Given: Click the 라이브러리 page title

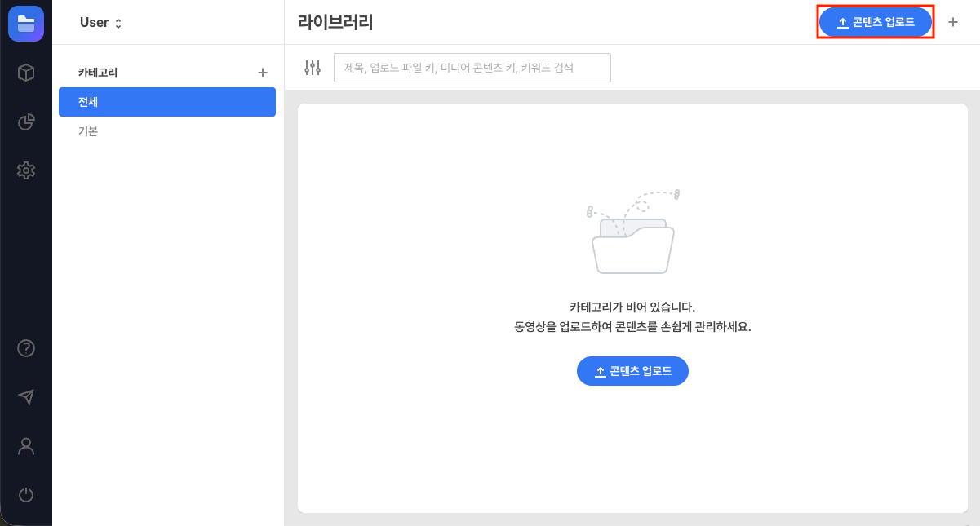Looking at the screenshot, I should click(x=334, y=23).
